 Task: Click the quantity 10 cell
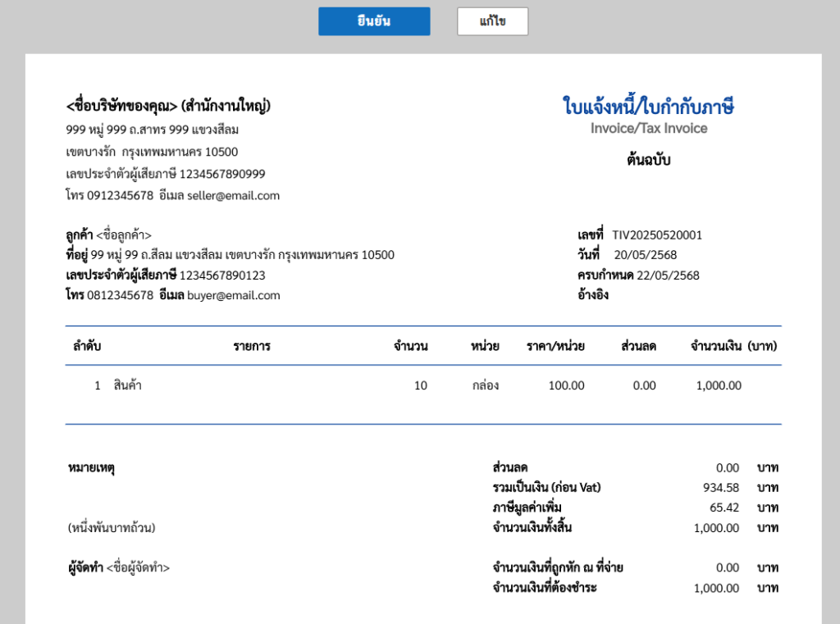tap(421, 385)
